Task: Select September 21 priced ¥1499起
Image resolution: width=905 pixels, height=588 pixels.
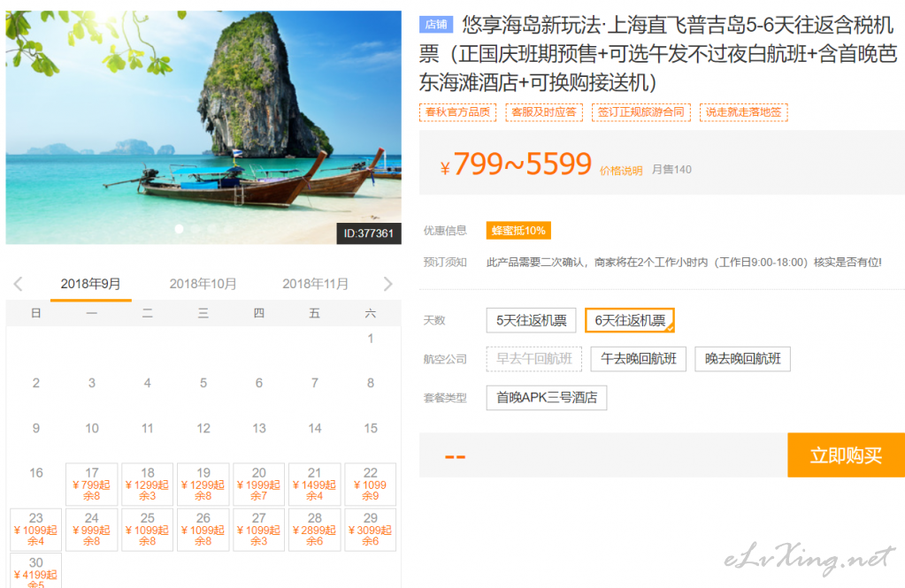Action: (315, 485)
